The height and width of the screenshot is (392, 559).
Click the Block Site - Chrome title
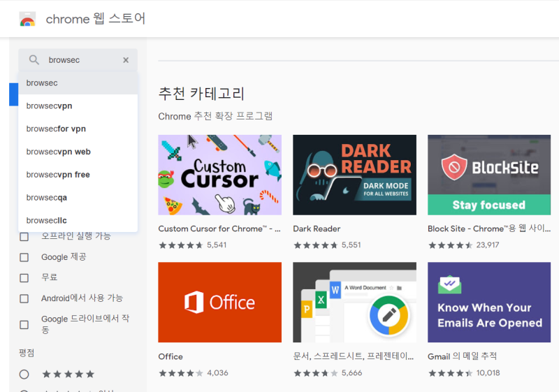click(x=489, y=228)
